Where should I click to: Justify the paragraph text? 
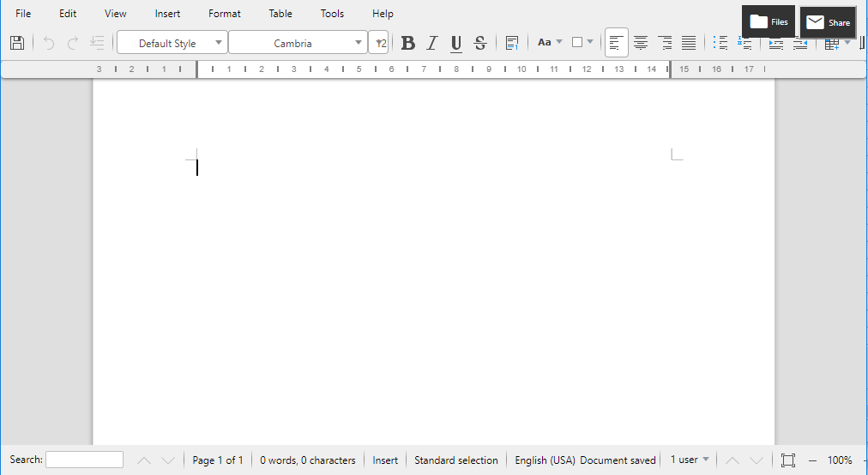pyautogui.click(x=689, y=43)
